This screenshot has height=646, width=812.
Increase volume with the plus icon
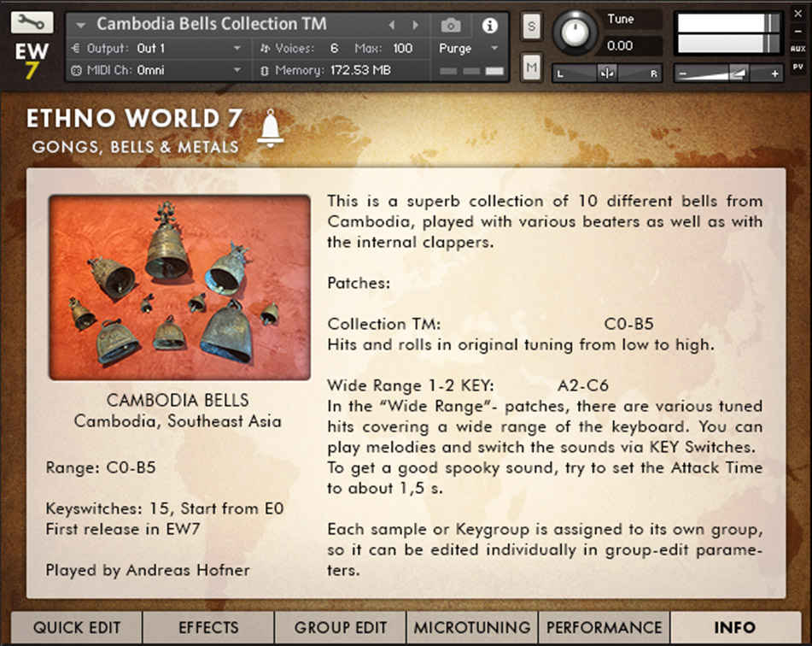(774, 74)
